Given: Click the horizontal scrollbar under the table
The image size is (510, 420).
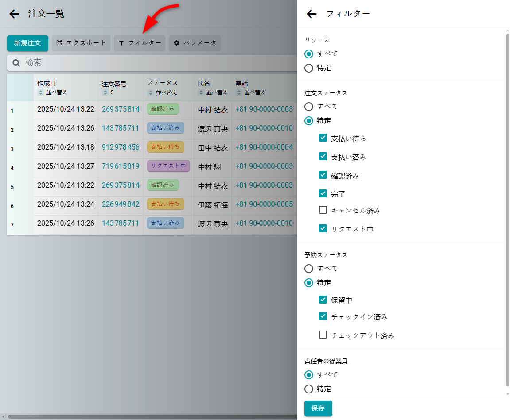Looking at the screenshot, I should (x=153, y=417).
